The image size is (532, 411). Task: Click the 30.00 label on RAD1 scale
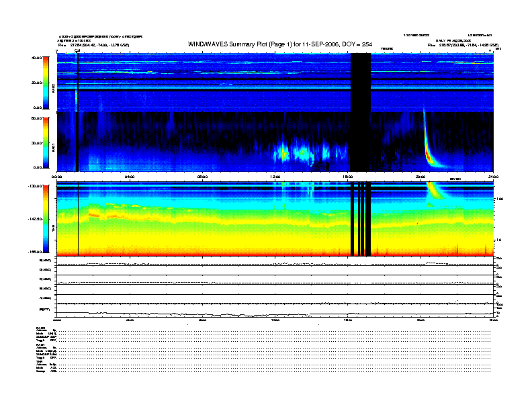point(36,143)
